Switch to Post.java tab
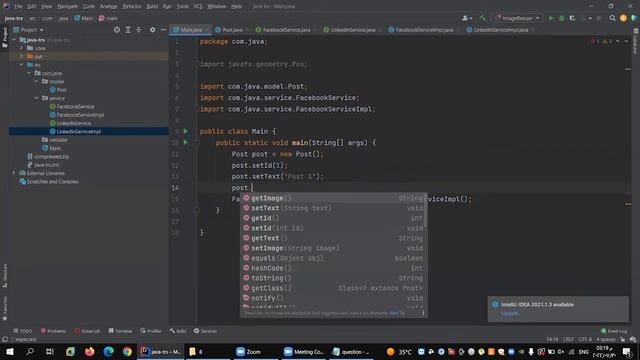 click(x=231, y=30)
